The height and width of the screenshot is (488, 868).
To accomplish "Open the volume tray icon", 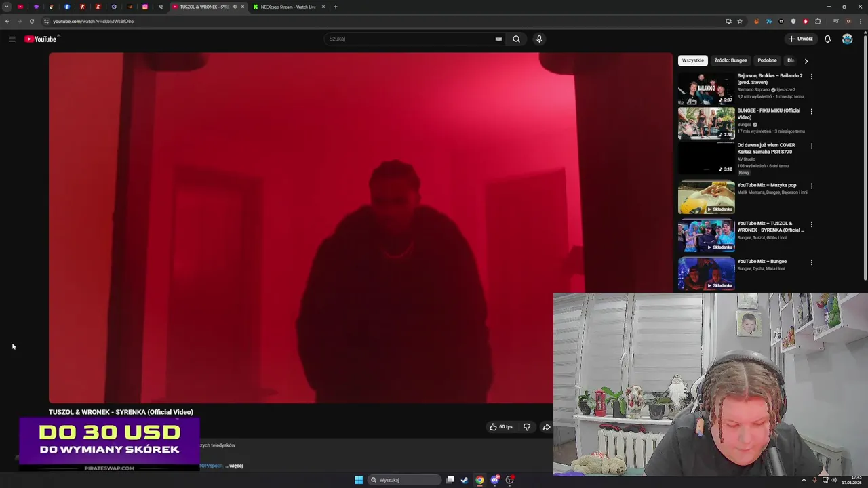I will [834, 480].
